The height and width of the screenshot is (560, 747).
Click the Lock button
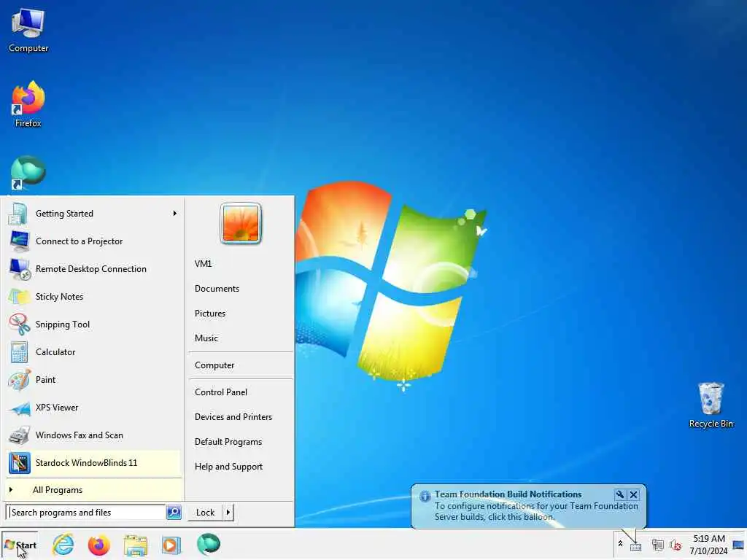tap(205, 513)
